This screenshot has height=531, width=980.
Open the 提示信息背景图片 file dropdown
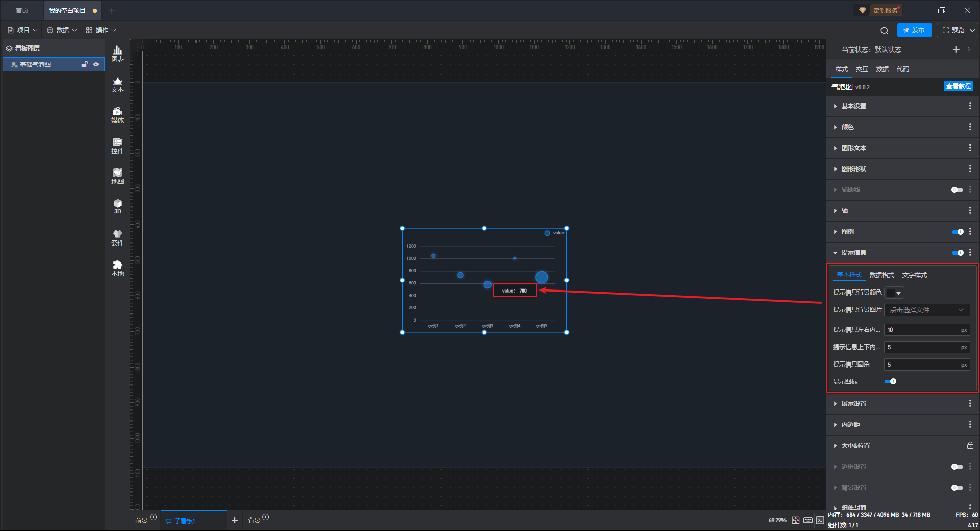point(927,310)
